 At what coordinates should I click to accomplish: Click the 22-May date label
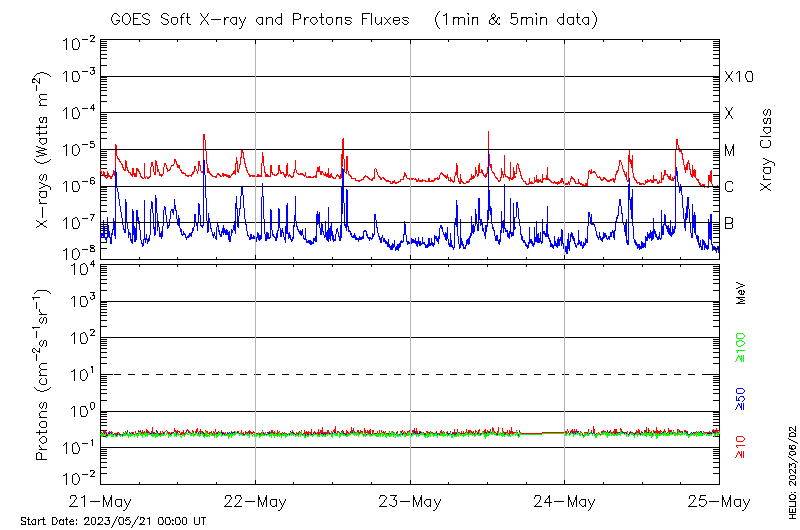point(255,500)
